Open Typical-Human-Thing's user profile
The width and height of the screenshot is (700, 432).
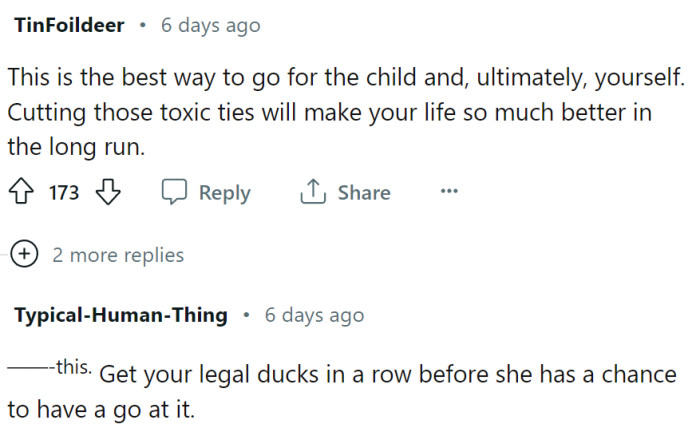[x=121, y=315]
